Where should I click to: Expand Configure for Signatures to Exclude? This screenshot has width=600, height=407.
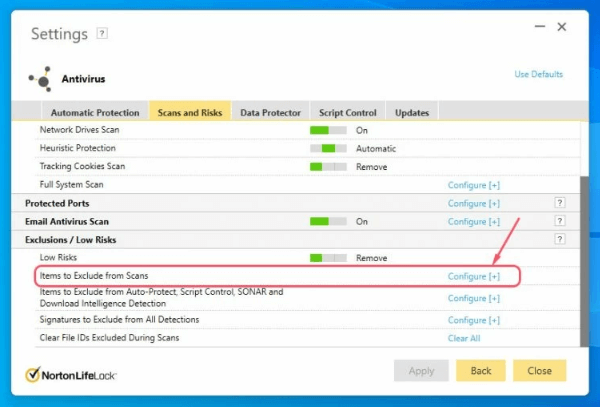[473, 320]
